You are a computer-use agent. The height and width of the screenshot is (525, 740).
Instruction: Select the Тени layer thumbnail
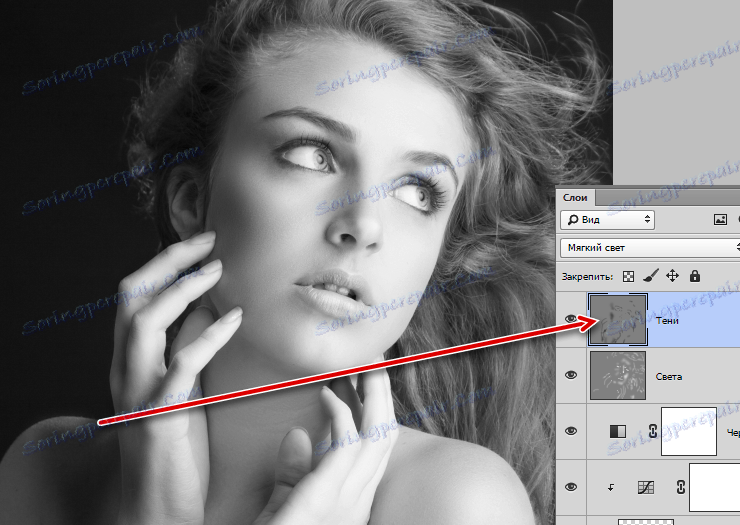[x=618, y=319]
